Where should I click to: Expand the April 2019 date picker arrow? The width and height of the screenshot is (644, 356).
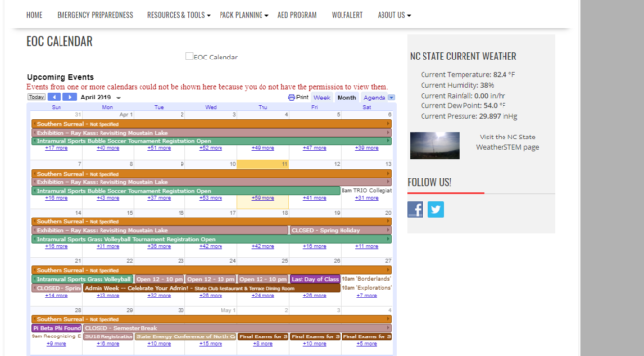tap(119, 98)
